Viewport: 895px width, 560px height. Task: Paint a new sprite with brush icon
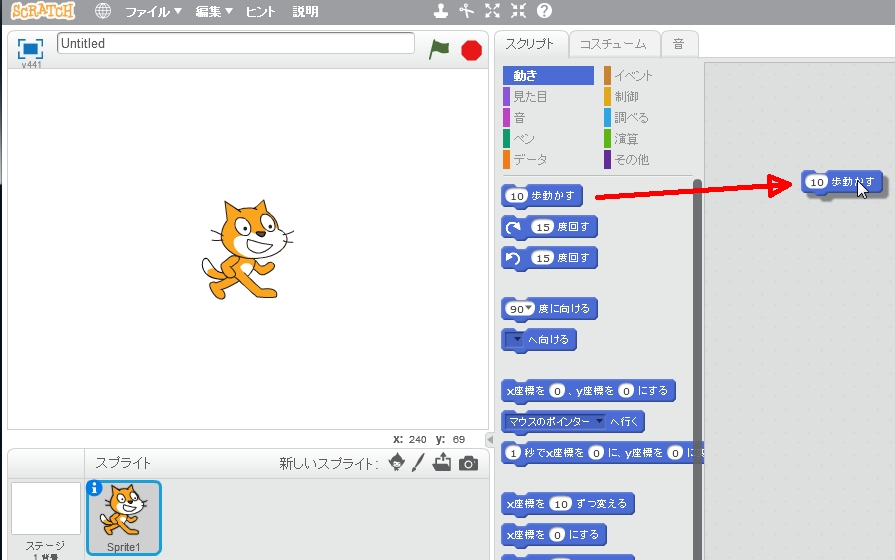[x=418, y=462]
